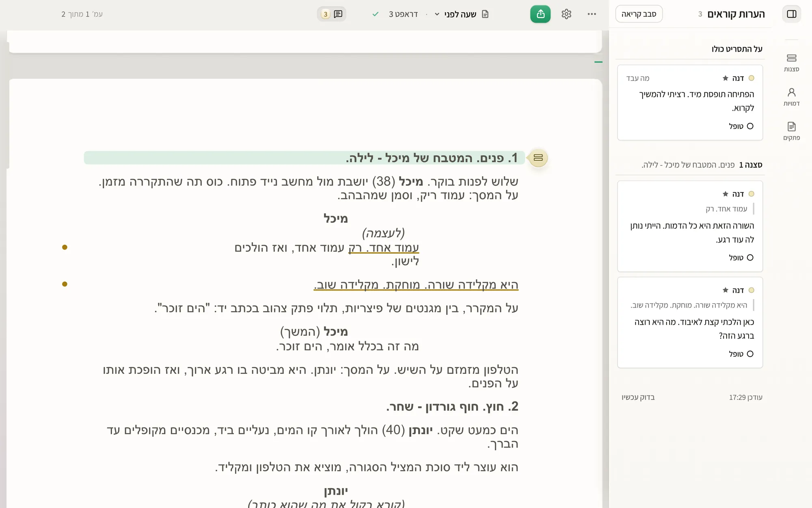Open the סצנות scenes panel
Viewport: 812px width, 508px height.
click(x=791, y=63)
